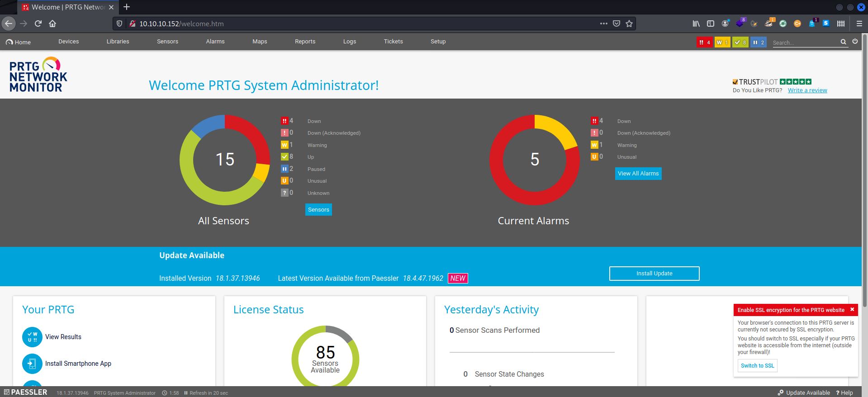Click the browser home icon
Viewport: 868px width, 397px height.
[52, 24]
